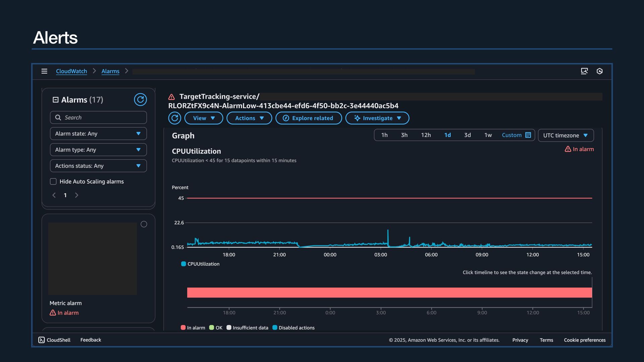Screen dimensions: 644x362
Task: Refresh the alarms list
Action: click(140, 100)
